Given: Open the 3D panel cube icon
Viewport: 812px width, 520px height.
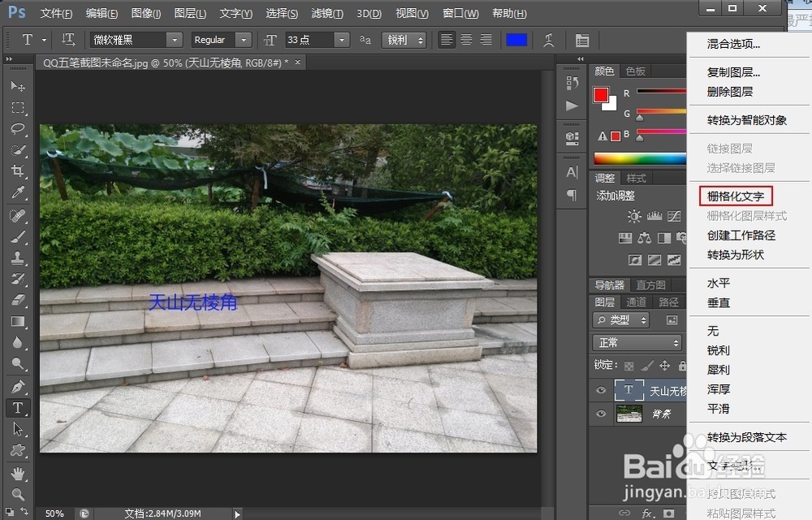Looking at the screenshot, I should point(572,138).
